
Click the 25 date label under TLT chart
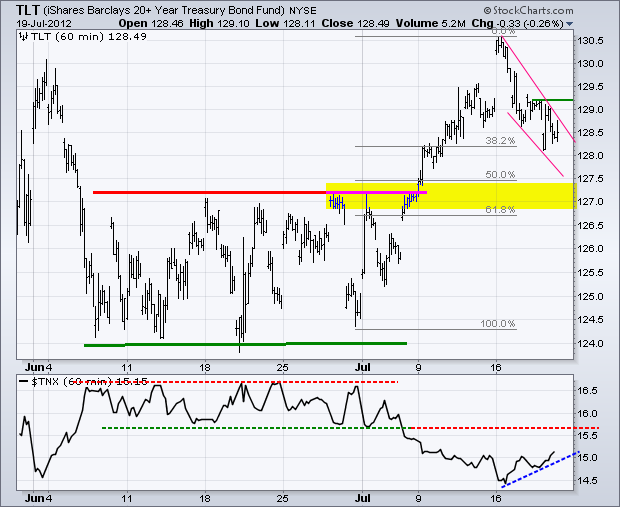click(282, 367)
